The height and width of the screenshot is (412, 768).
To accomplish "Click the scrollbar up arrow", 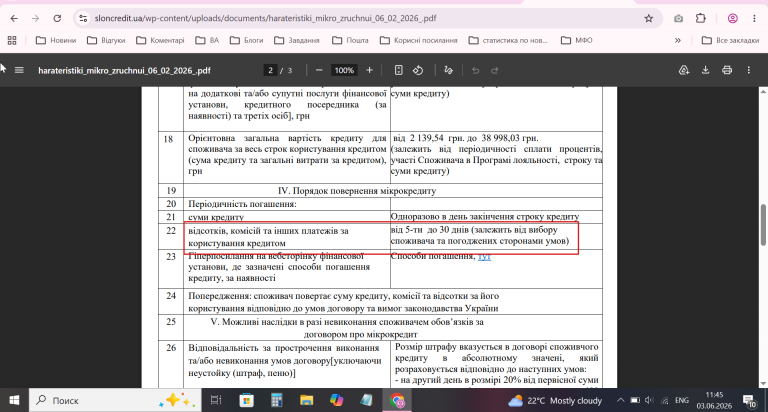I will pos(763,92).
